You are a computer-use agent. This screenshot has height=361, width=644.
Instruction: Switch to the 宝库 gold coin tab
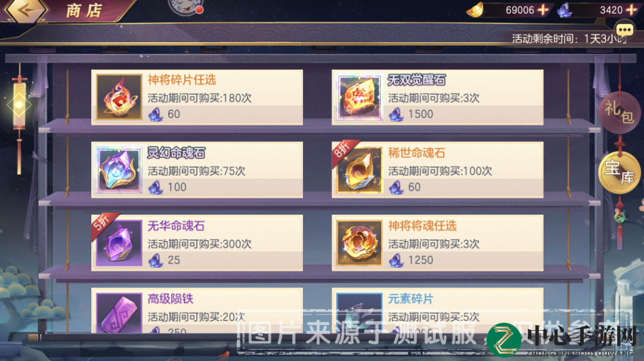point(620,173)
